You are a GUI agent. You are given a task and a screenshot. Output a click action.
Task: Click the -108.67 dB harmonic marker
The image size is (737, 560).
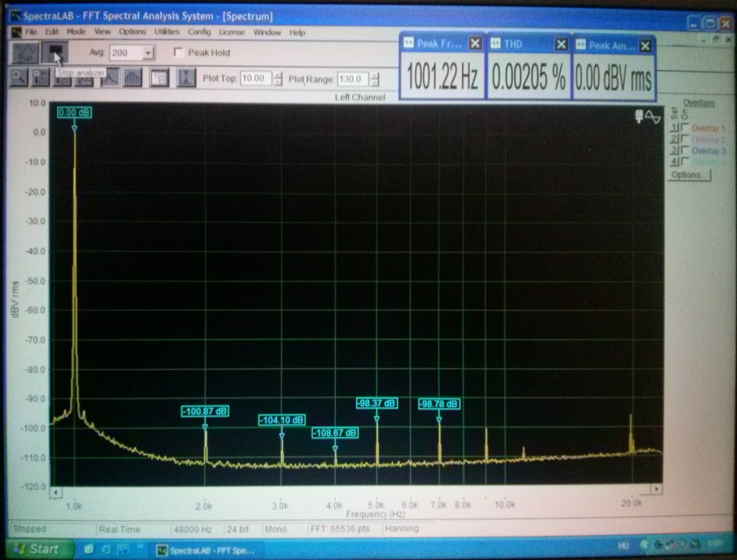tap(335, 433)
